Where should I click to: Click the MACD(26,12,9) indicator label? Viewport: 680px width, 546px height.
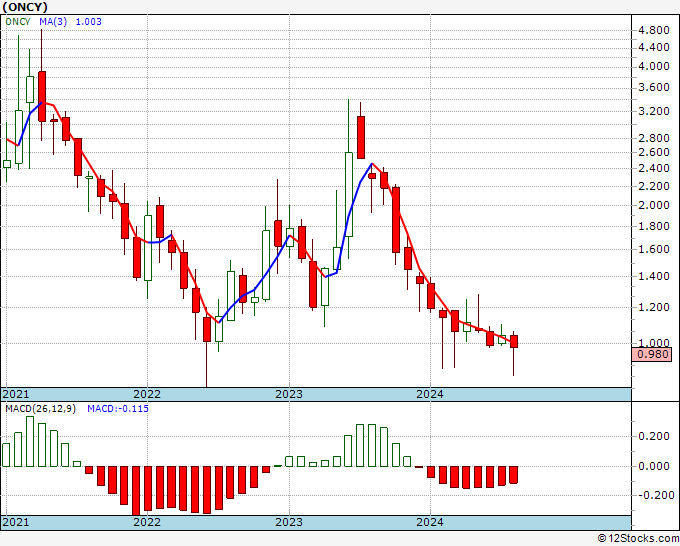point(40,409)
